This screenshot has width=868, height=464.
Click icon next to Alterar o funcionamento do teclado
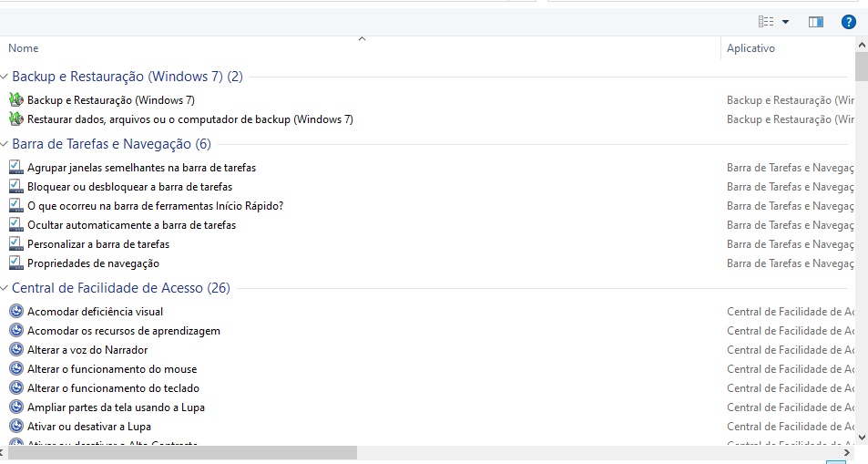(x=16, y=388)
